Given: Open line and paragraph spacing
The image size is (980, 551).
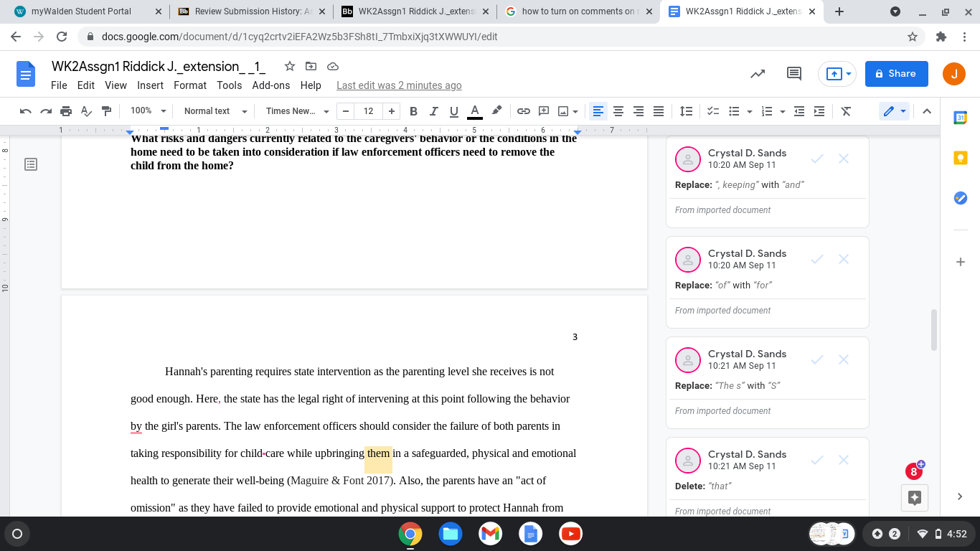Looking at the screenshot, I should pos(686,111).
